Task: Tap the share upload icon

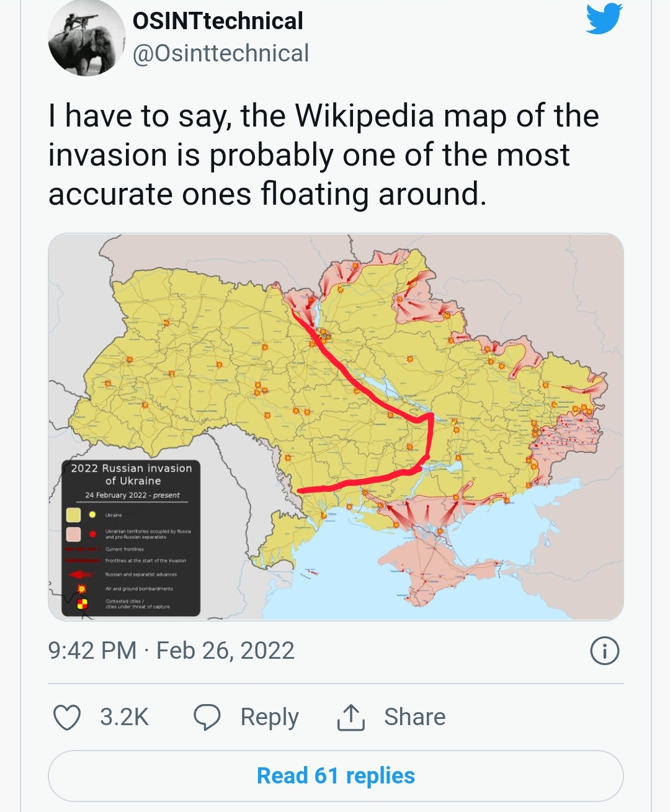Action: (351, 717)
